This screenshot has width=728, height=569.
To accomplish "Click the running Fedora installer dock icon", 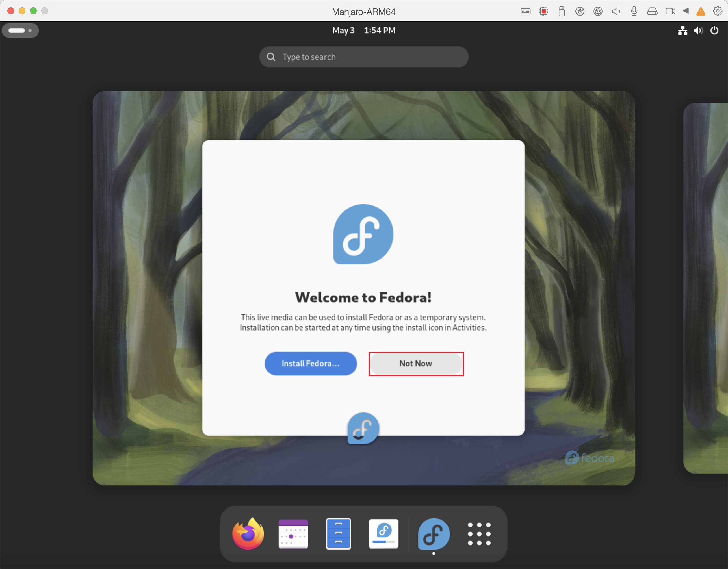I will pos(434,534).
